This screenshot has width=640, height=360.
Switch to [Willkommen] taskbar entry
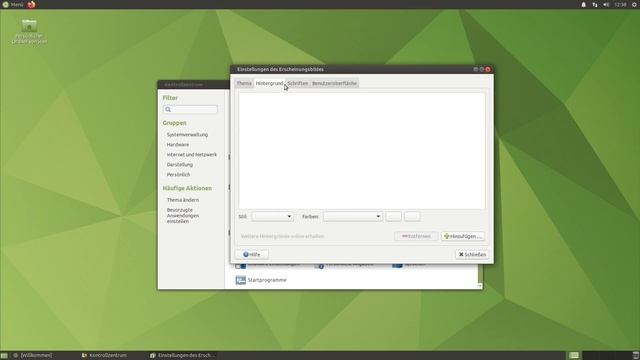[33, 356]
